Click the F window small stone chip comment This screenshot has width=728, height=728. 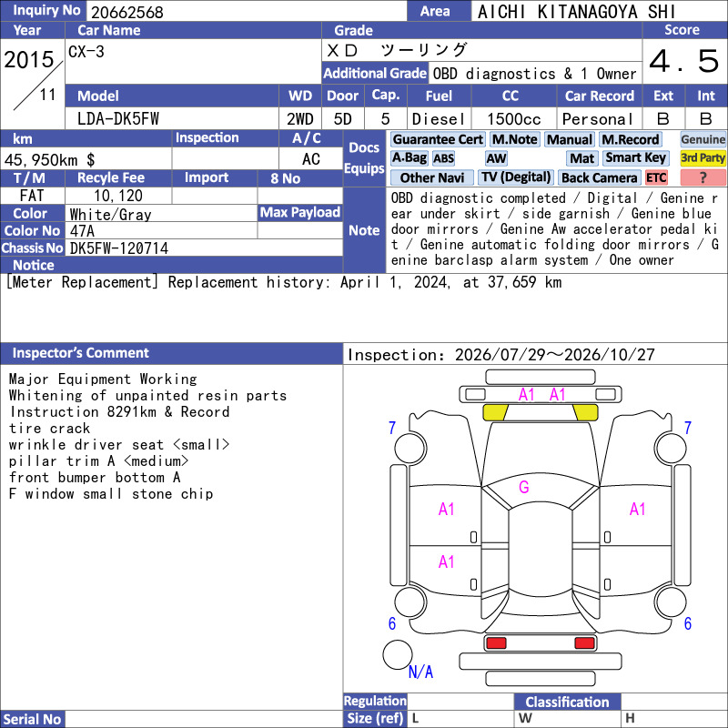(111, 494)
